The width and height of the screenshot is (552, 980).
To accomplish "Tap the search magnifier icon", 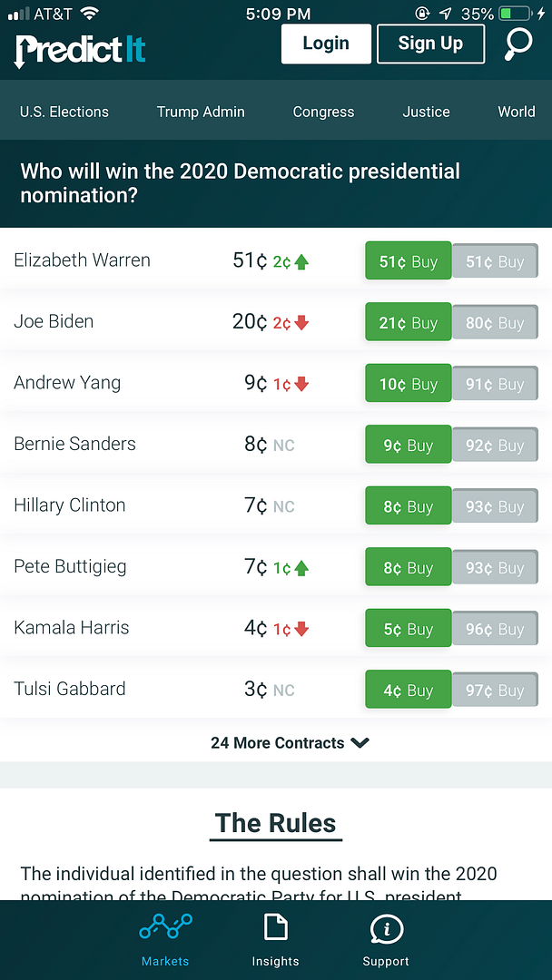I will (x=518, y=44).
